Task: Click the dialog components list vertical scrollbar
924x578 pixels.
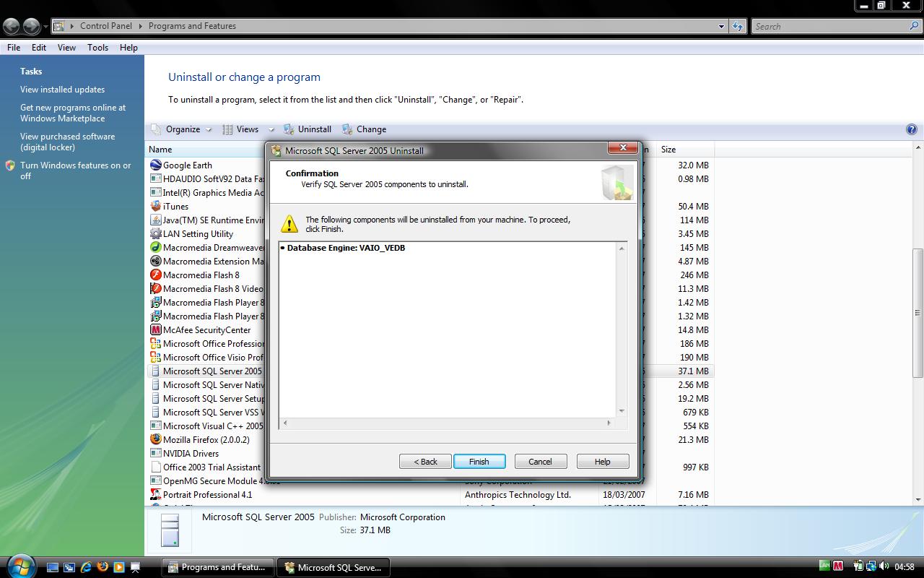Action: click(622, 329)
